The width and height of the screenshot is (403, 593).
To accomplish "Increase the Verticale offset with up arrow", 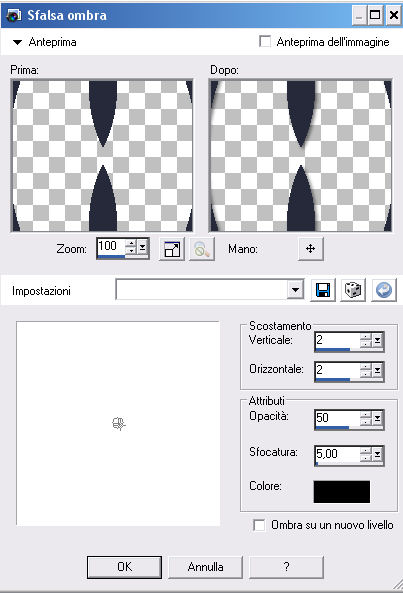I will (x=366, y=337).
